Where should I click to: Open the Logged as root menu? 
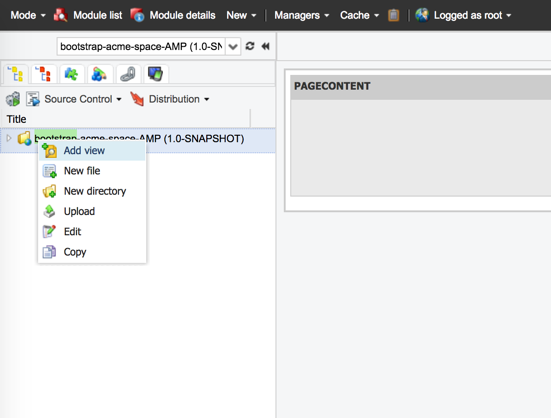472,15
